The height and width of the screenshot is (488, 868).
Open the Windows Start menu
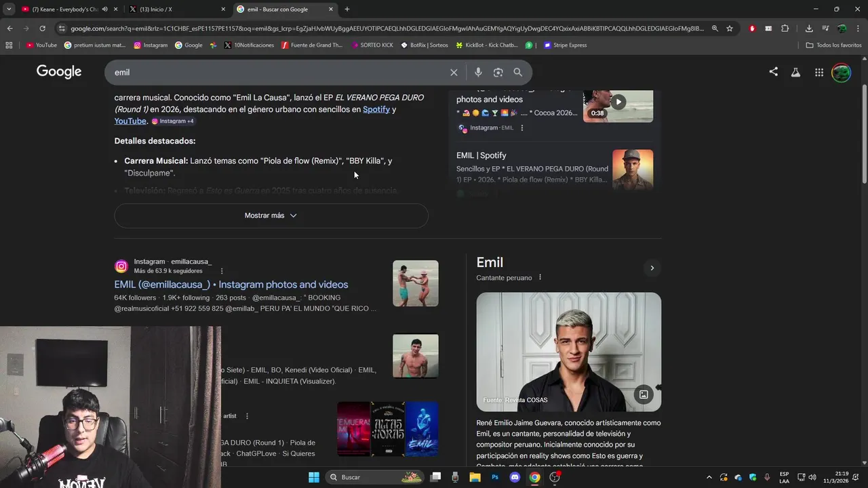pos(314,477)
